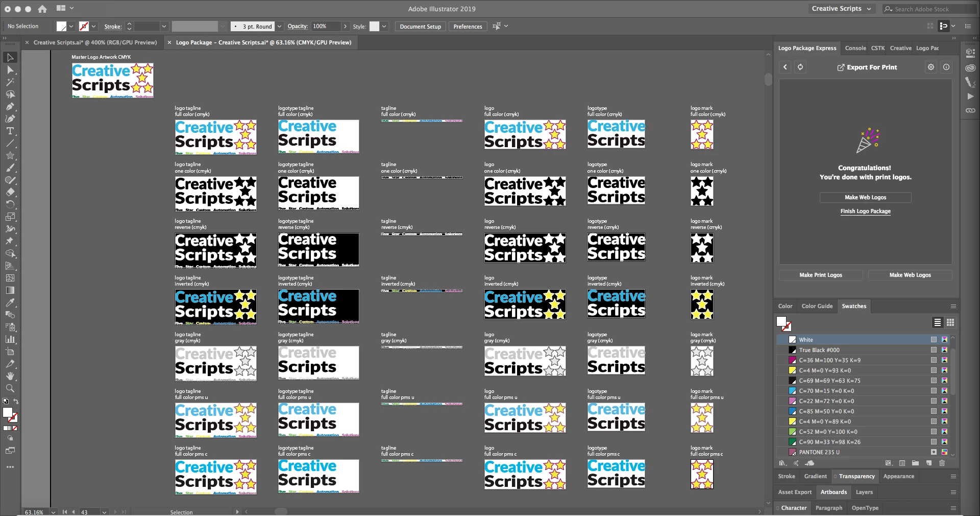
Task: Click the Home icon in title bar
Action: (42, 9)
